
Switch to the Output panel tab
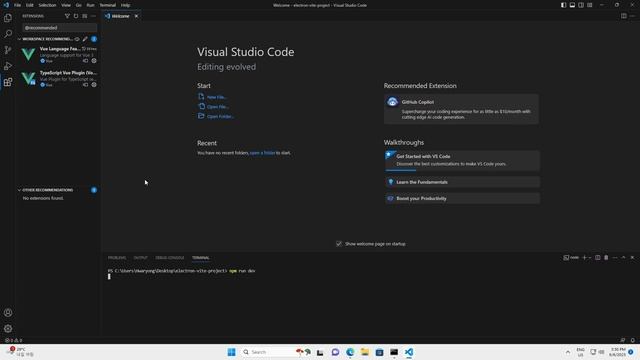click(140, 258)
